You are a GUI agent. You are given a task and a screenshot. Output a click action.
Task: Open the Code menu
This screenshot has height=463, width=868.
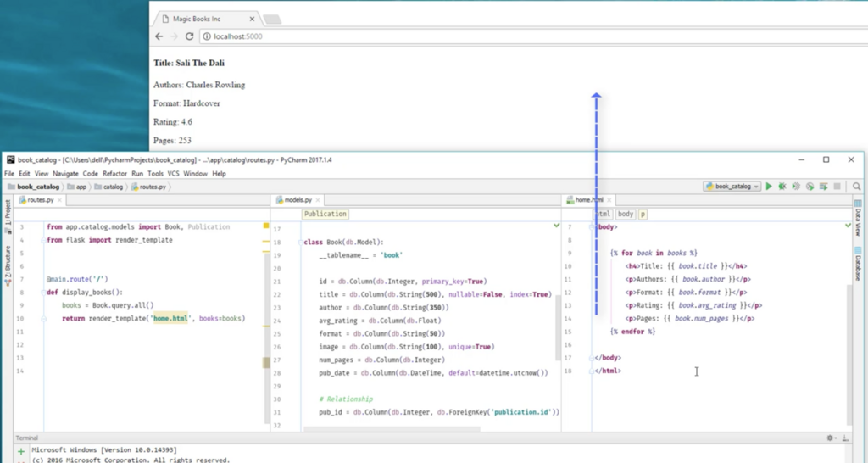pyautogui.click(x=90, y=173)
